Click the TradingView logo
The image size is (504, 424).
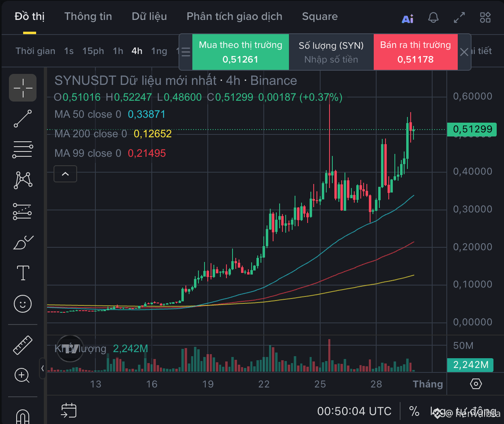pyautogui.click(x=70, y=349)
